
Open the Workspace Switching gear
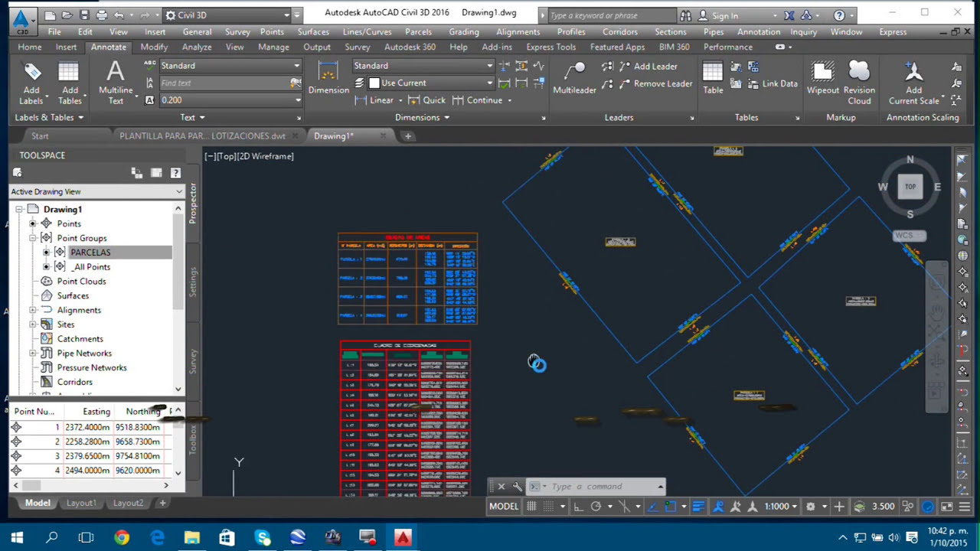[811, 507]
